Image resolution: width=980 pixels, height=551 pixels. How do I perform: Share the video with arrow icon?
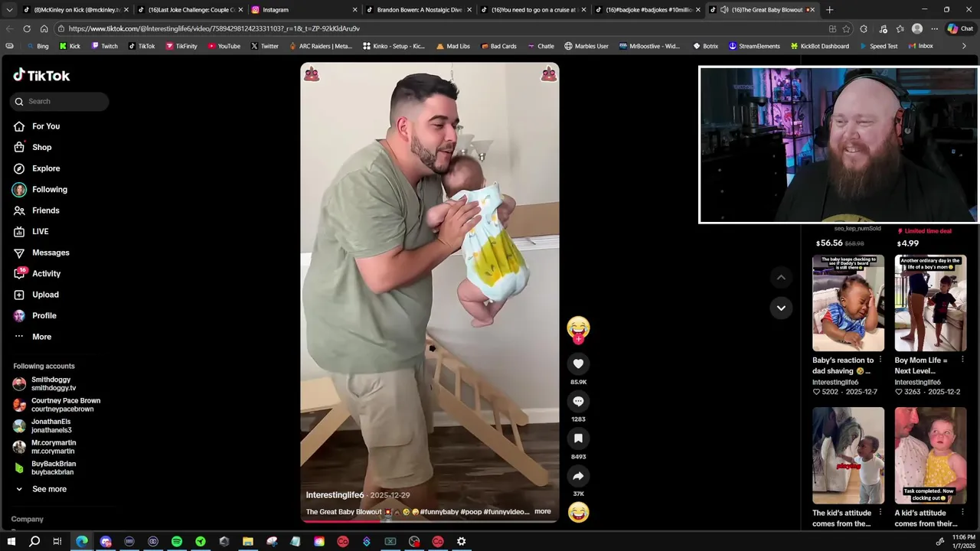pos(578,476)
